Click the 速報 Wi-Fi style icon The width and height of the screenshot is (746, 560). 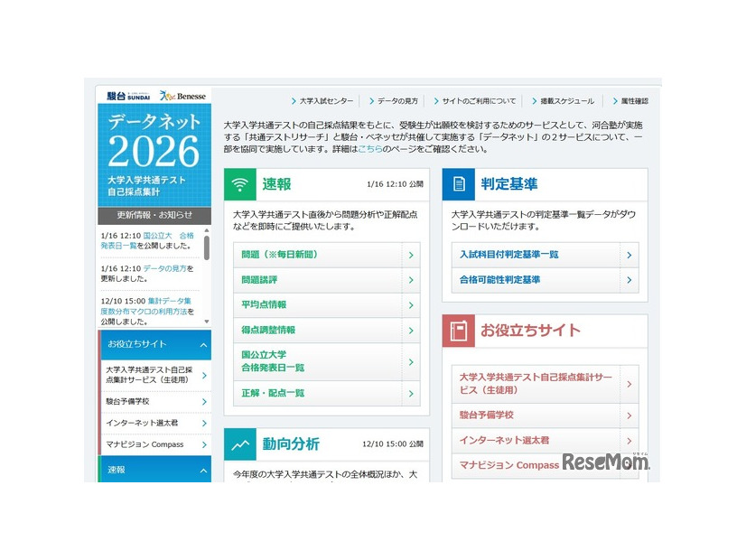(x=241, y=182)
